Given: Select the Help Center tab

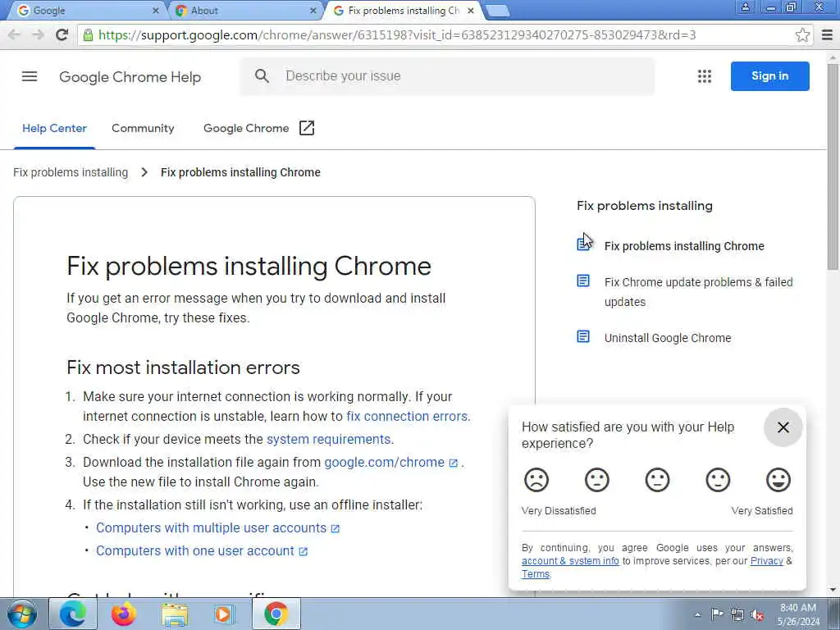Looking at the screenshot, I should 54,129.
